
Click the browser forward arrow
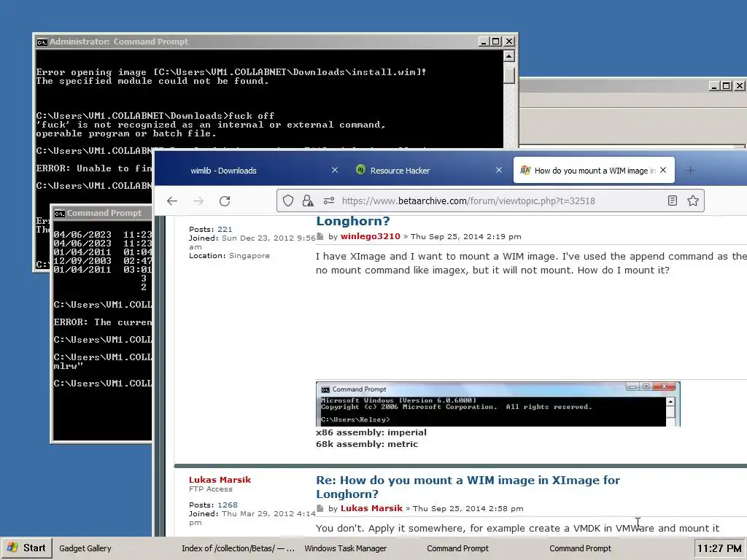click(198, 201)
